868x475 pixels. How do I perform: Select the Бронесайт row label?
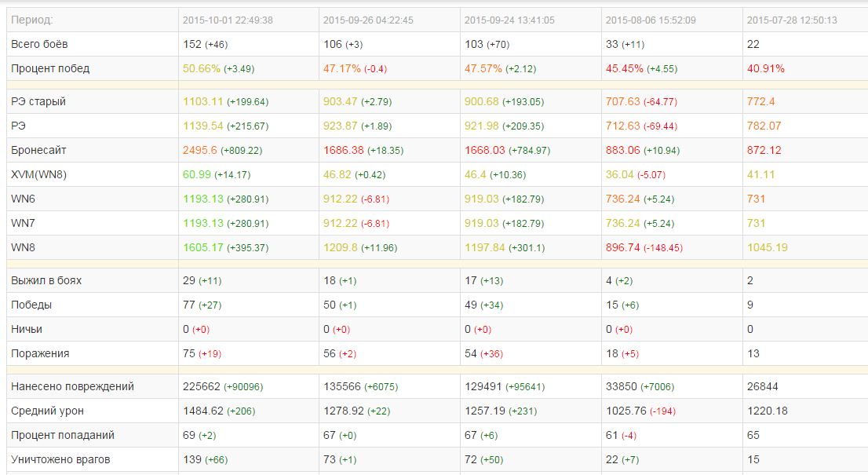click(x=38, y=150)
